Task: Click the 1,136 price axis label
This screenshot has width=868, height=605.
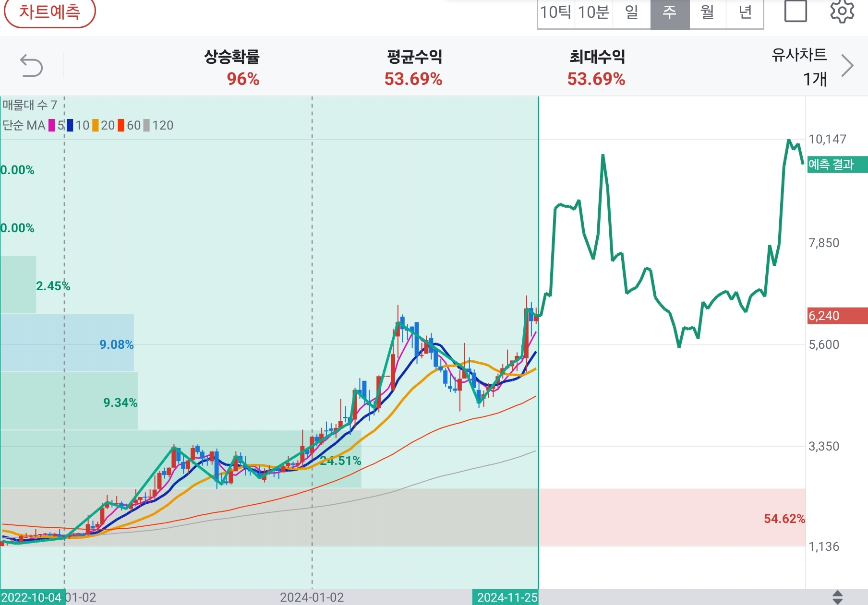Action: tap(824, 546)
